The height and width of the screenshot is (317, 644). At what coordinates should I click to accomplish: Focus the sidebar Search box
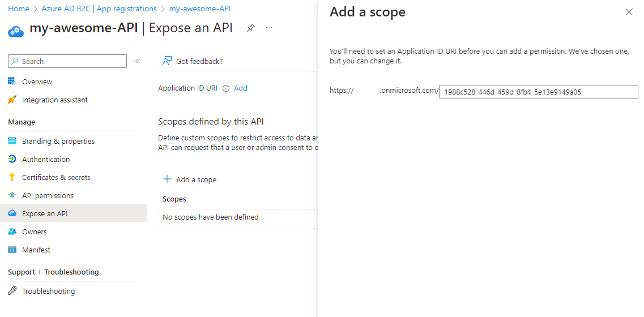67,61
